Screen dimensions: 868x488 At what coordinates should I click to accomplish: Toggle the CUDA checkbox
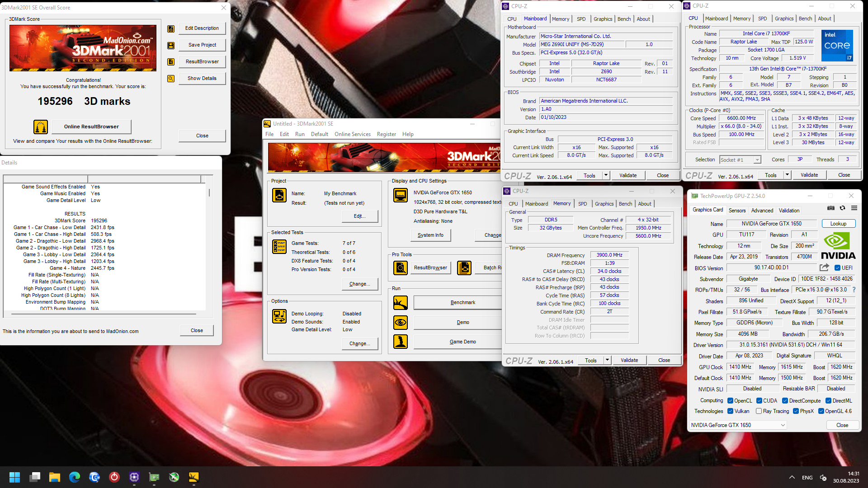[x=759, y=401]
